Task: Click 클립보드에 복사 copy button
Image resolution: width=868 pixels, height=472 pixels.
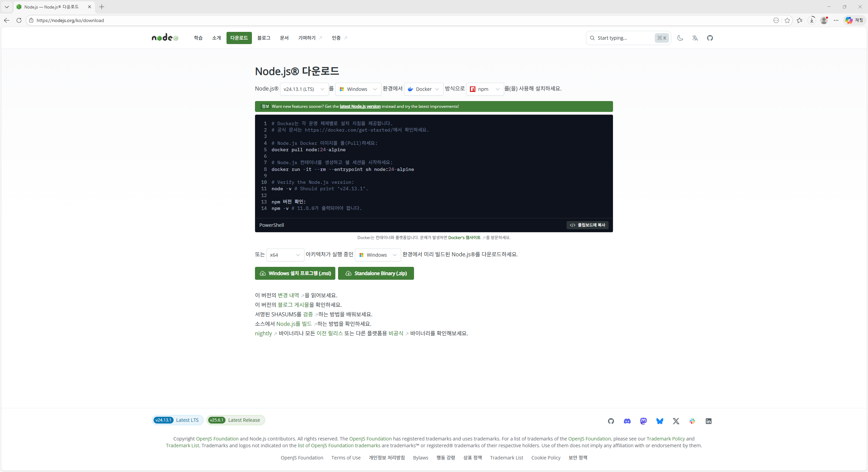Action: click(587, 225)
